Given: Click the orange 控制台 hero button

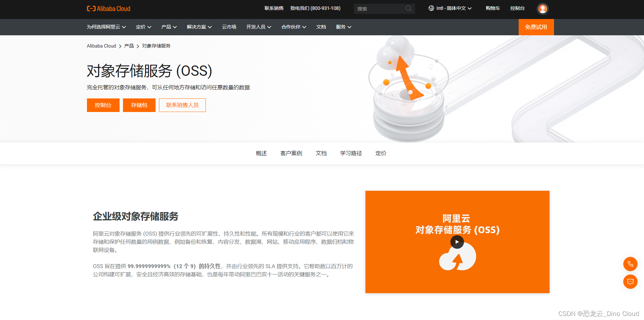Looking at the screenshot, I should [103, 105].
